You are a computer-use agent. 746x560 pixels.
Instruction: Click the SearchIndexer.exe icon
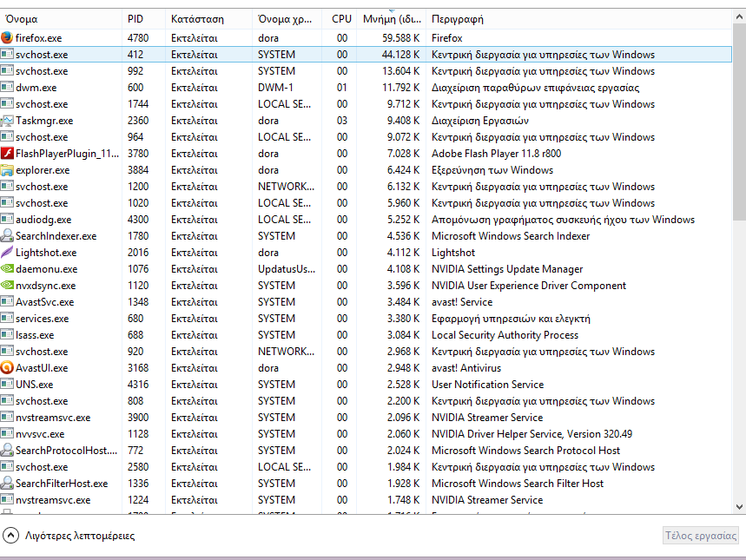click(7, 235)
